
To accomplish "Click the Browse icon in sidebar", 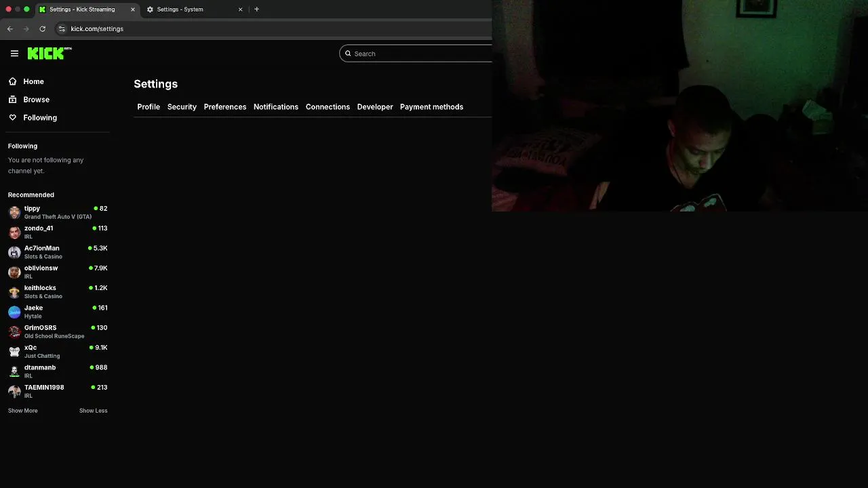I will point(12,100).
